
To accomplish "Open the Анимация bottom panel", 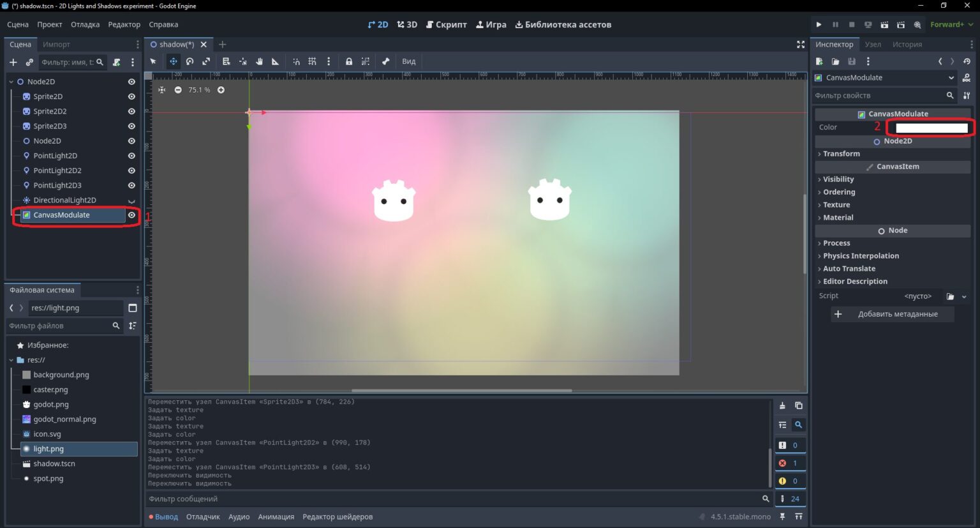I will point(276,517).
